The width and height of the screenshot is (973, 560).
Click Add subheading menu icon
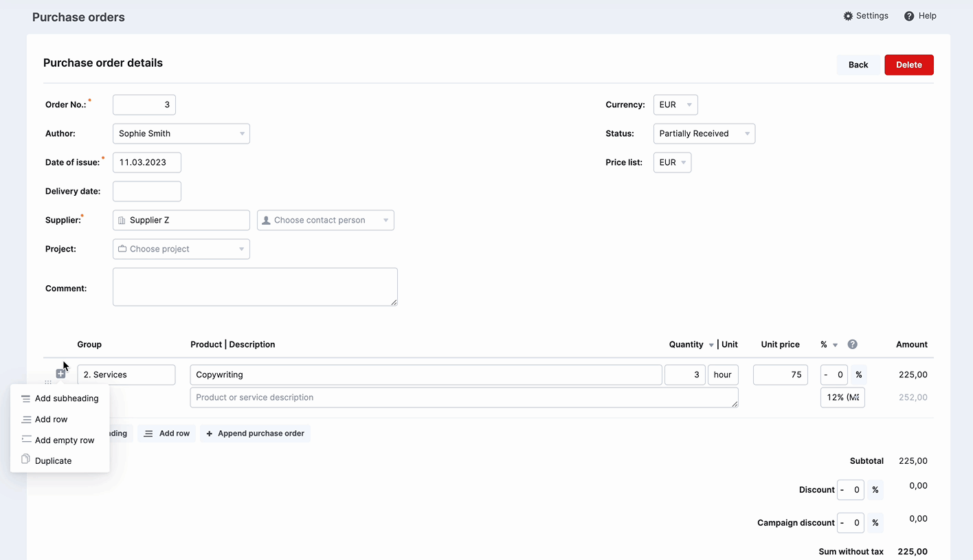(25, 399)
